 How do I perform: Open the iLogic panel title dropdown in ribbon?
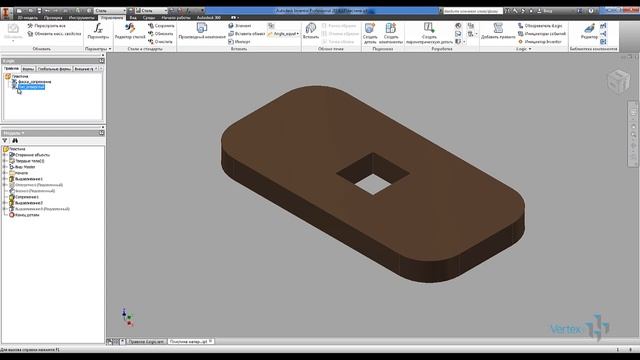[x=530, y=49]
